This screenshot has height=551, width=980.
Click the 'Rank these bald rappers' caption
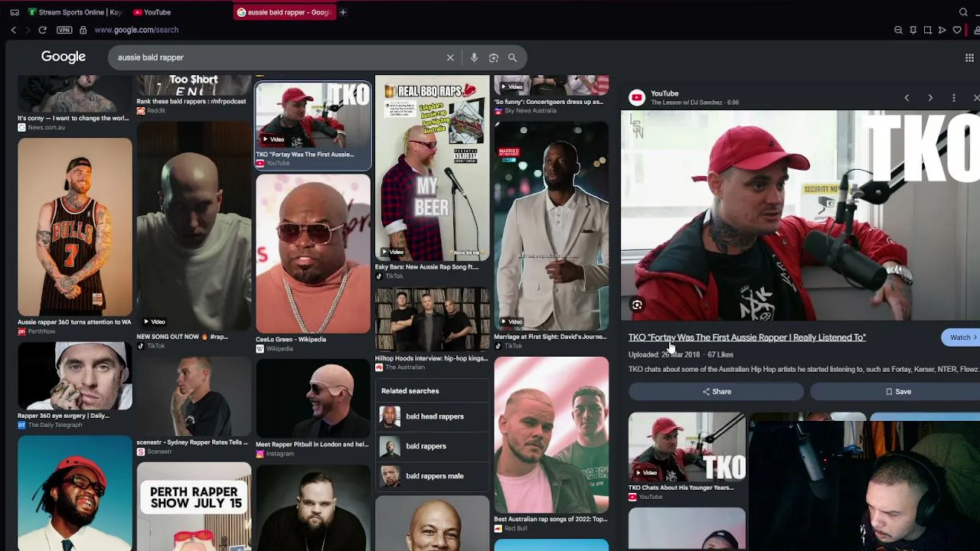click(191, 101)
